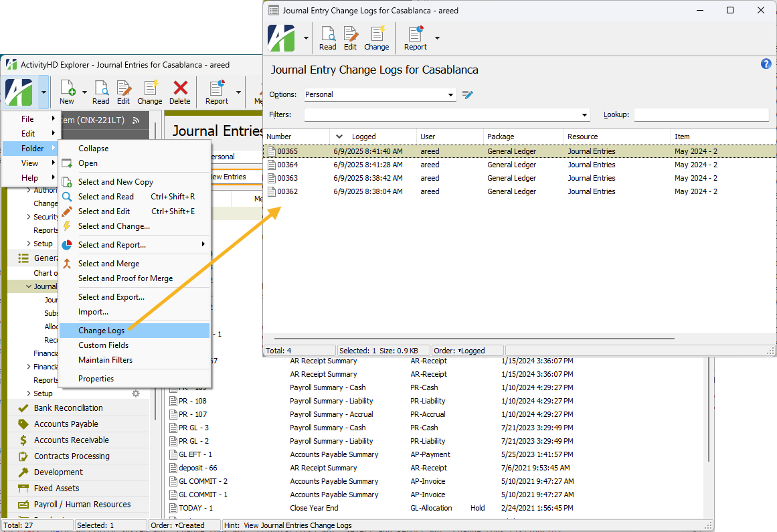Open New button dropdown arrow in Explorer
This screenshot has height=532, width=777.
coord(84,92)
